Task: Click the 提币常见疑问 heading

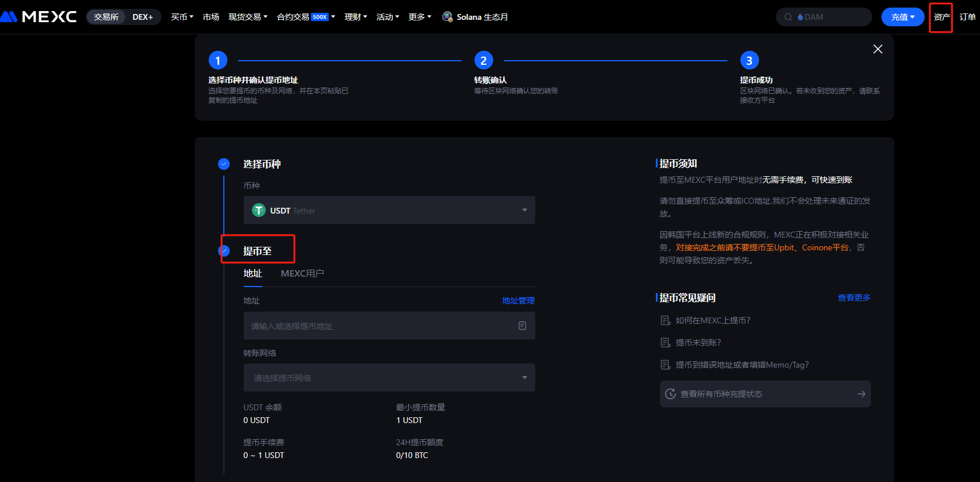Action: [x=687, y=298]
